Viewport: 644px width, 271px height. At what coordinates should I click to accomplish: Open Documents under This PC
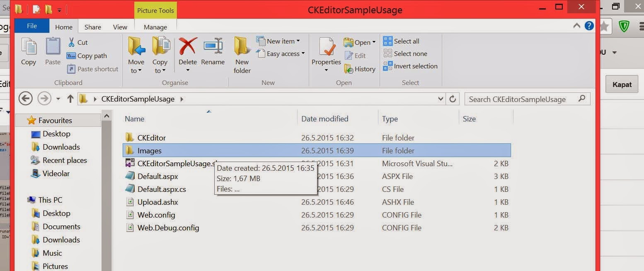pos(56,227)
